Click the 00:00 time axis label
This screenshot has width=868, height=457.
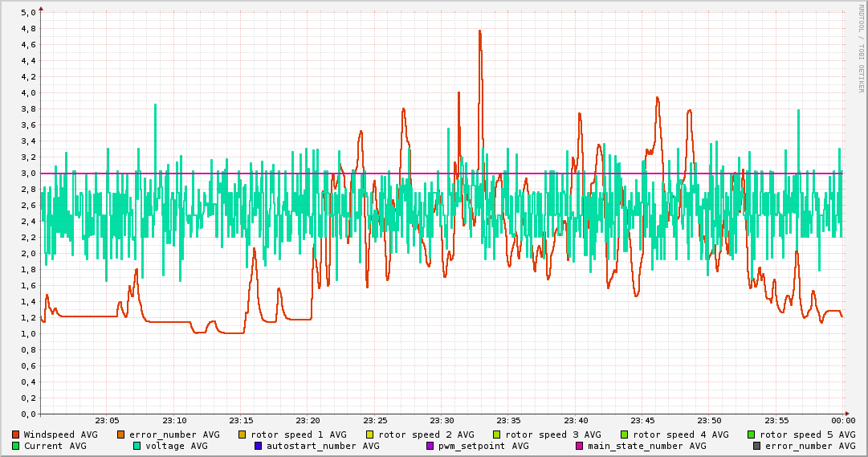click(x=843, y=420)
